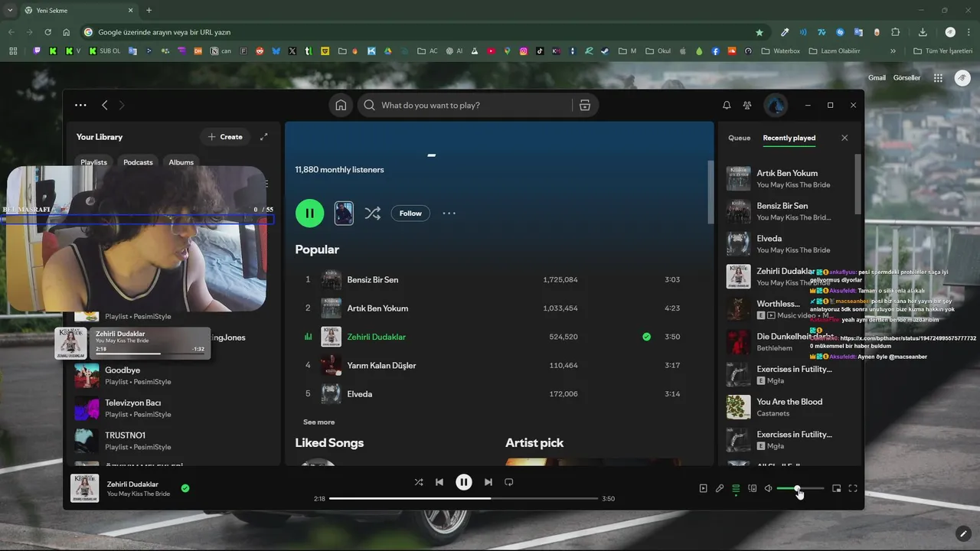The image size is (980, 551).
Task: Expand popular tracks with See more
Action: (x=318, y=422)
